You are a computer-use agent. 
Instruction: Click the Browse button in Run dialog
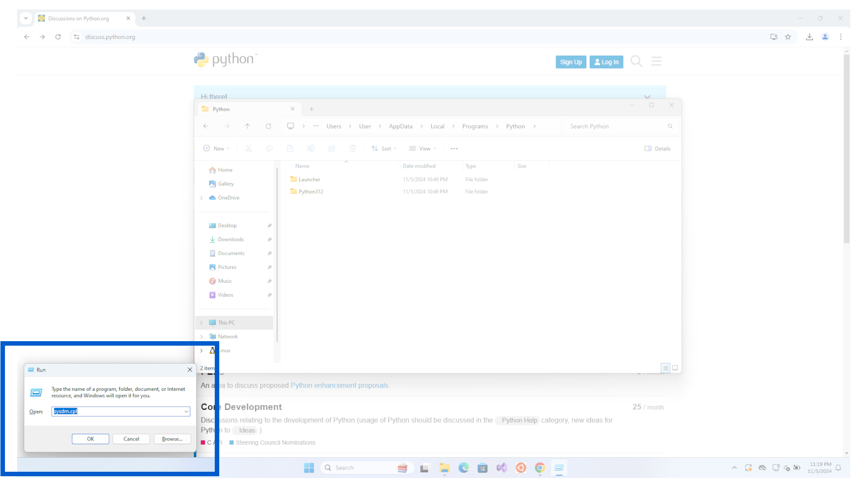point(172,439)
